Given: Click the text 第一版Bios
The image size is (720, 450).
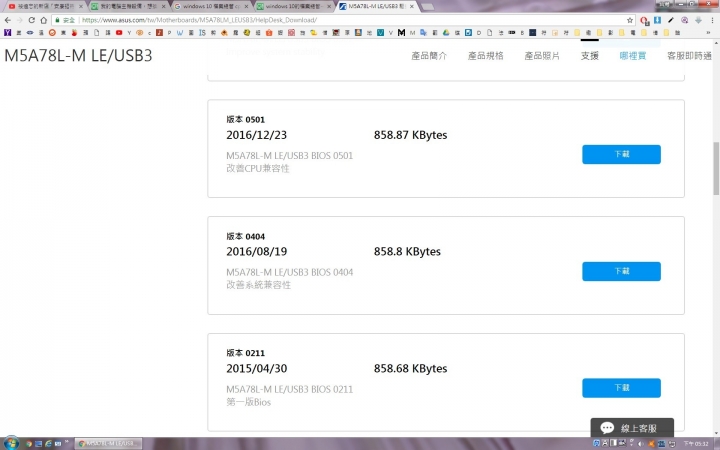Looking at the screenshot, I should (x=248, y=402).
